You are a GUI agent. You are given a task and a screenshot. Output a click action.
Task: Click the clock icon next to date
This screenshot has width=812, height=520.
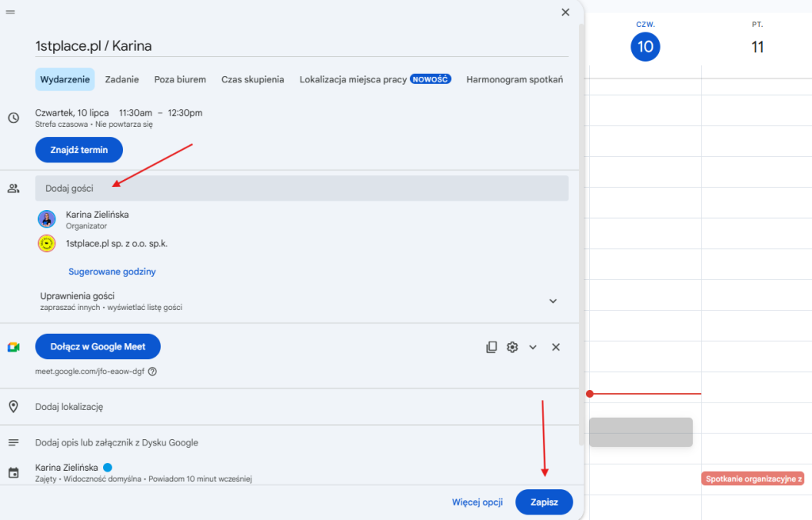pos(14,117)
